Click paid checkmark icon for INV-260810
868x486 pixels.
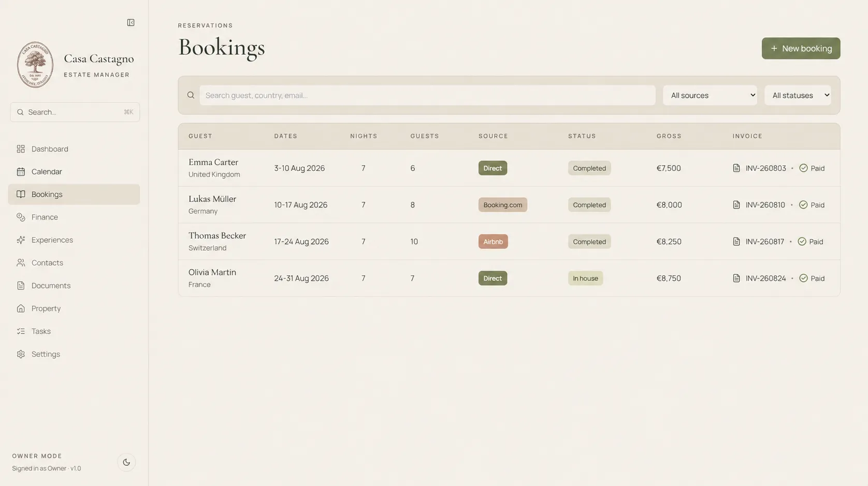803,205
